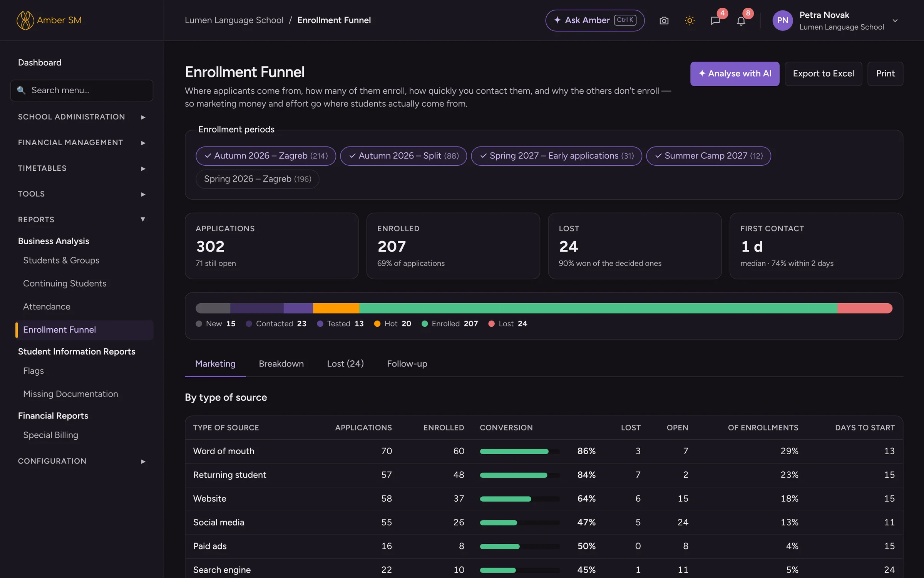
Task: Select the Marketing tab
Action: click(215, 363)
